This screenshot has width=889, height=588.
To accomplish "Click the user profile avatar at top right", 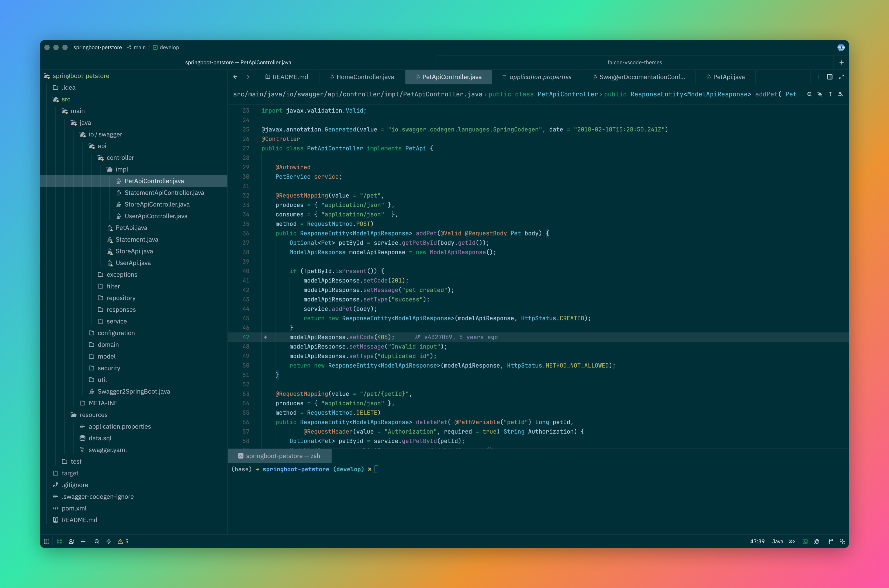I will point(841,47).
